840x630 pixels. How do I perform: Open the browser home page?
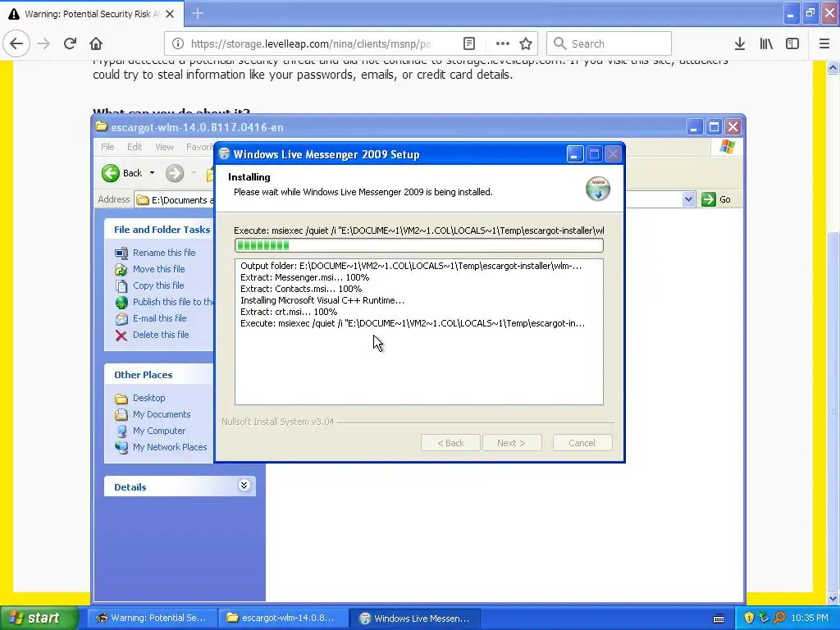pyautogui.click(x=96, y=43)
